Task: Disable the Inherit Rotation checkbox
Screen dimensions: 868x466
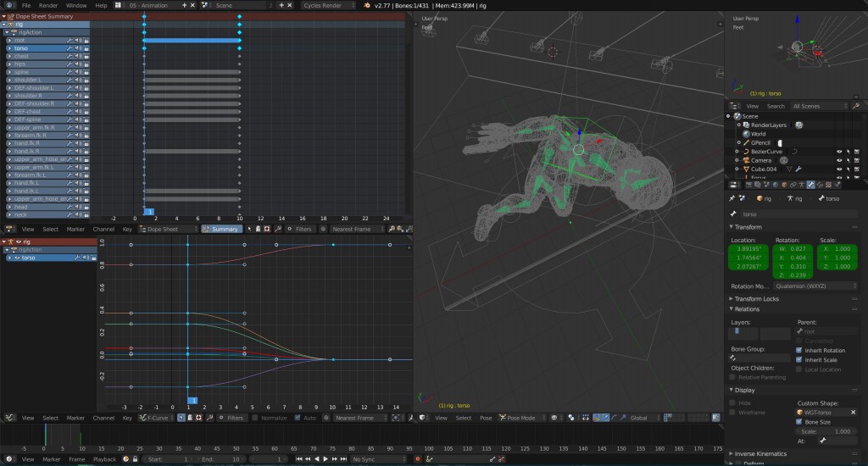Action: [799, 350]
